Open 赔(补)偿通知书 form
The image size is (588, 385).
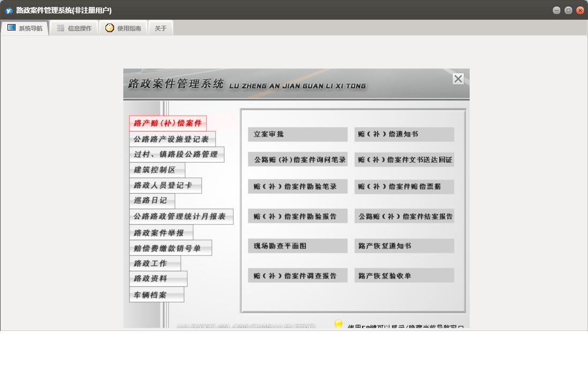[404, 134]
